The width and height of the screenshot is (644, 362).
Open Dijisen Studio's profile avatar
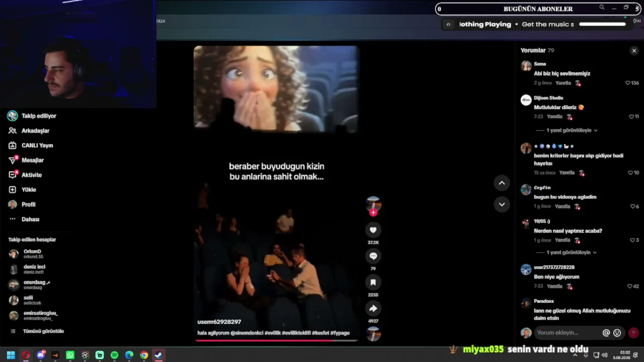point(526,100)
